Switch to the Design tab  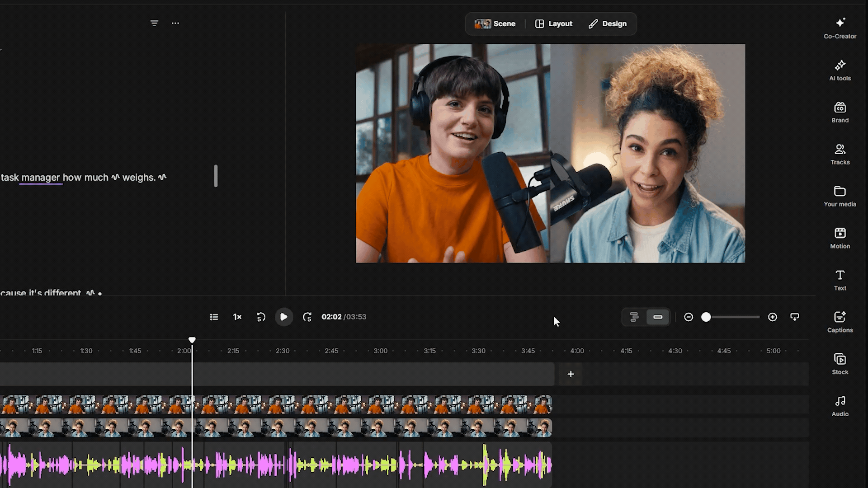click(x=608, y=24)
